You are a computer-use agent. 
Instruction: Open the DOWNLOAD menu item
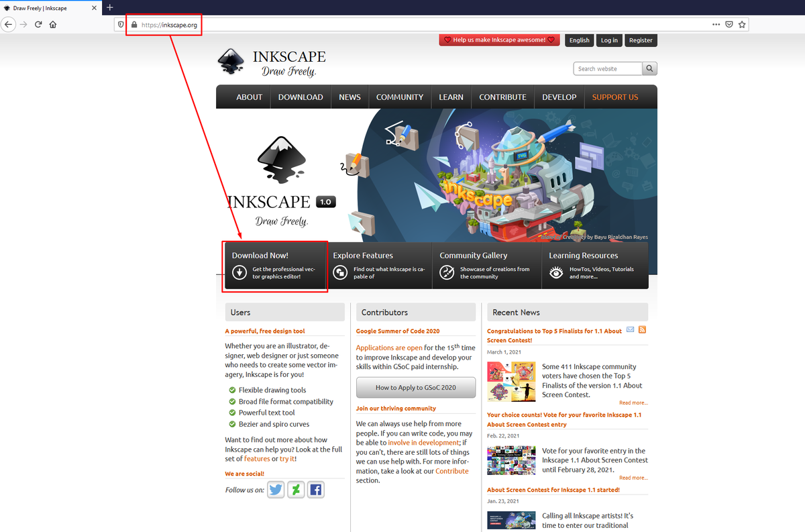(301, 97)
